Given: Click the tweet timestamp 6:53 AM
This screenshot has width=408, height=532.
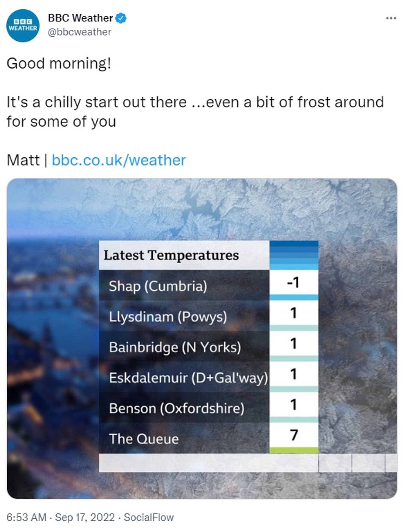Looking at the screenshot, I should click(x=26, y=517).
